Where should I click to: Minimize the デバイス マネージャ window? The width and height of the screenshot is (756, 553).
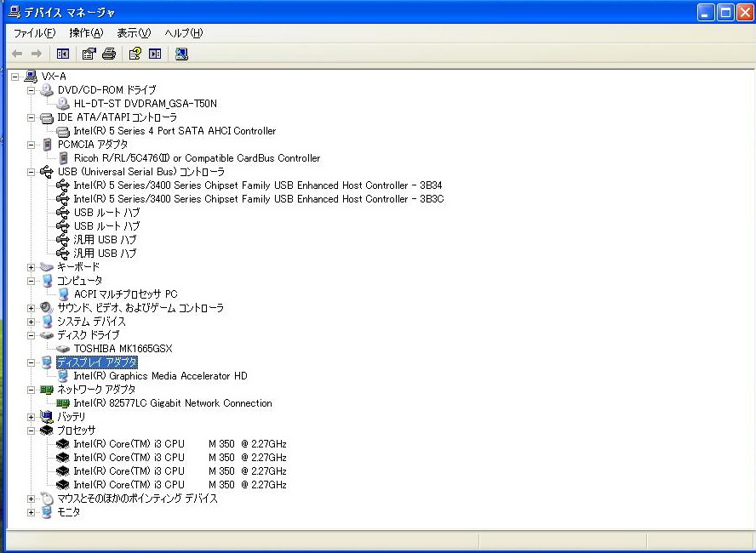point(706,12)
